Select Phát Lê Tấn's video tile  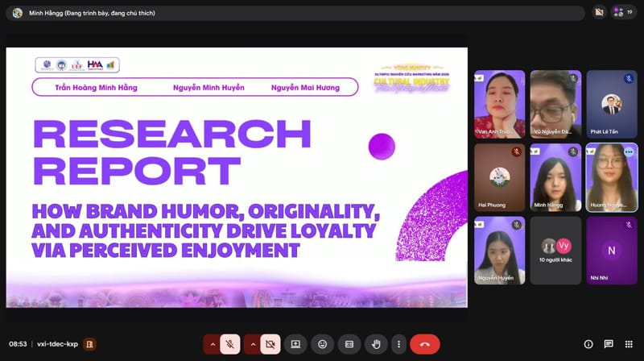point(612,104)
